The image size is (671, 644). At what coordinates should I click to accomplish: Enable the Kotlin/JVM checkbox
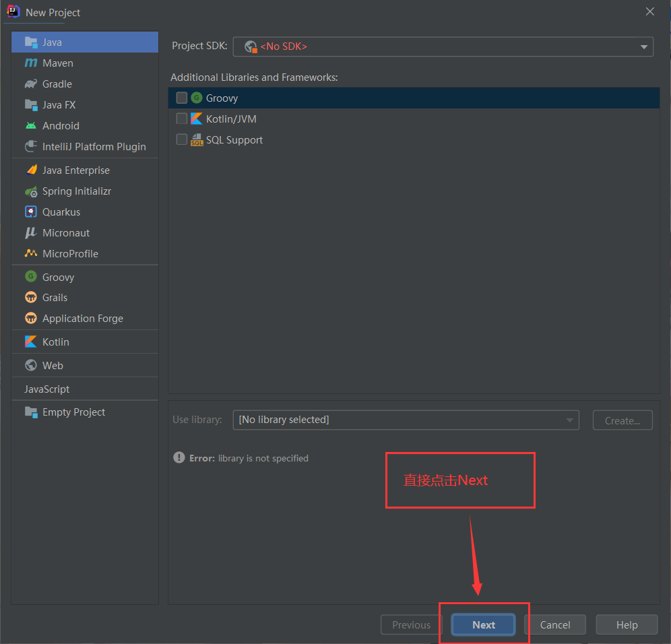181,119
